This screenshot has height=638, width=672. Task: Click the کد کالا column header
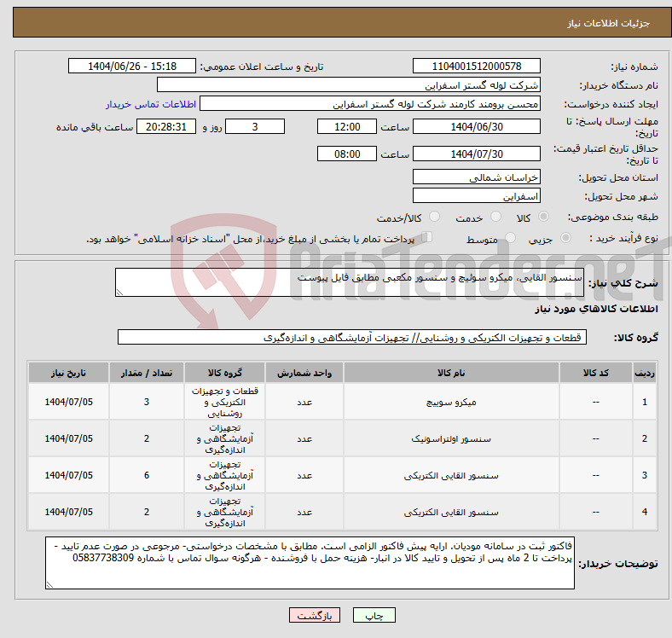tap(595, 373)
